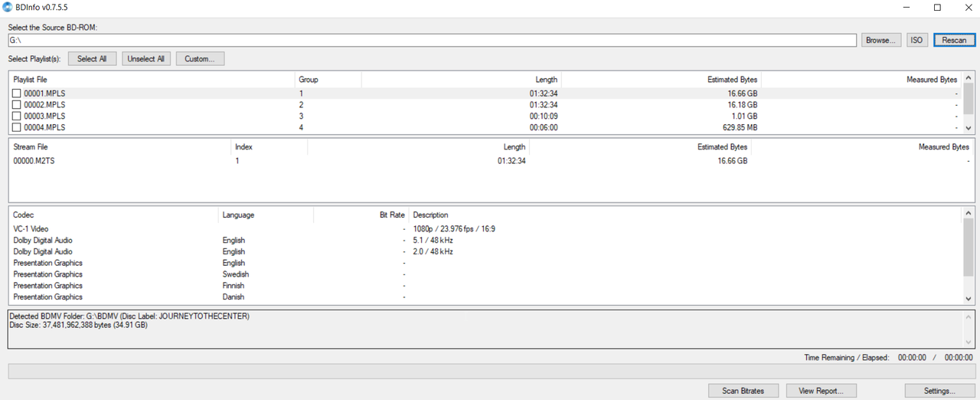Sort playlists by Measured Bytes header

pyautogui.click(x=861, y=80)
